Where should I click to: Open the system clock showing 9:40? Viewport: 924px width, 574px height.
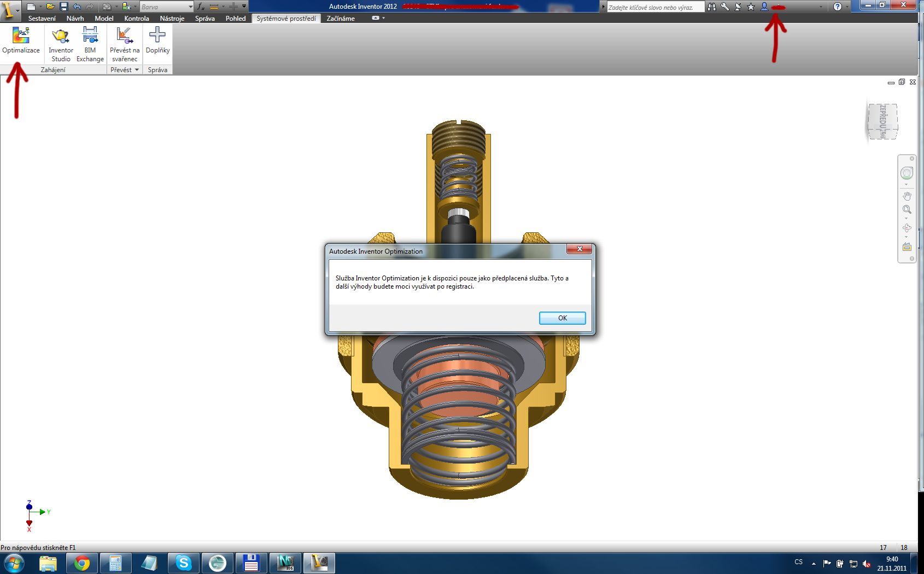pos(892,564)
